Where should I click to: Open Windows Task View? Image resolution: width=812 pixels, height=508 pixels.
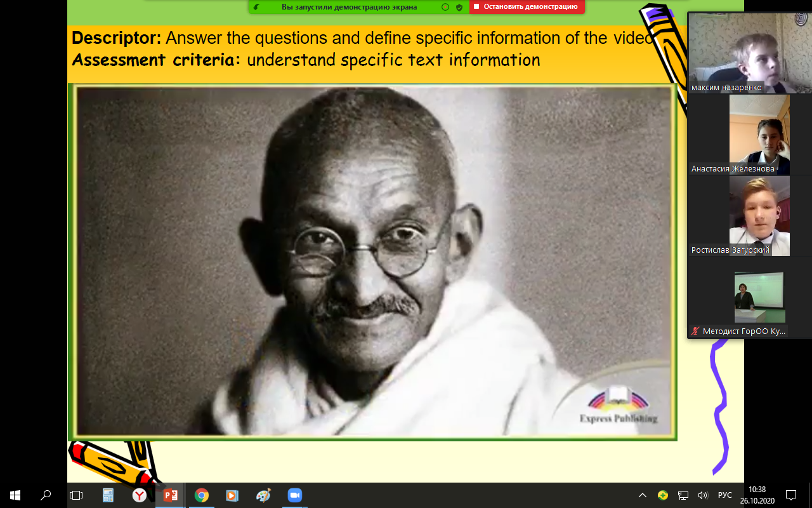tap(76, 495)
